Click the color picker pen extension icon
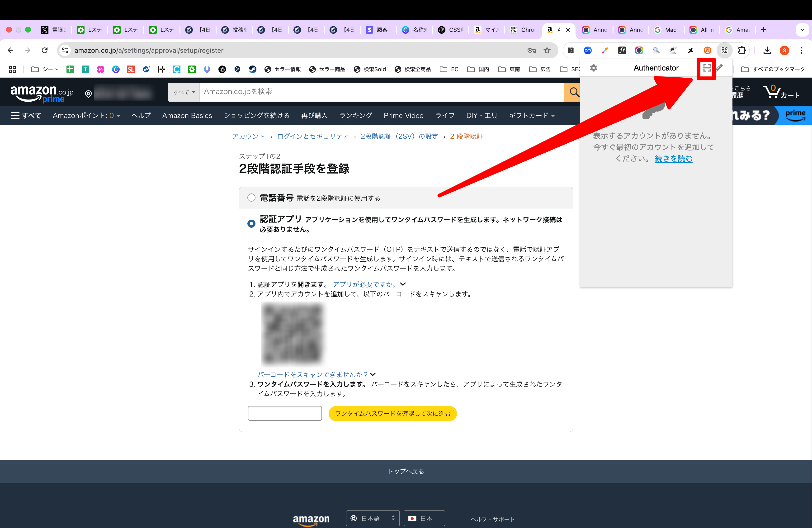 [605, 51]
